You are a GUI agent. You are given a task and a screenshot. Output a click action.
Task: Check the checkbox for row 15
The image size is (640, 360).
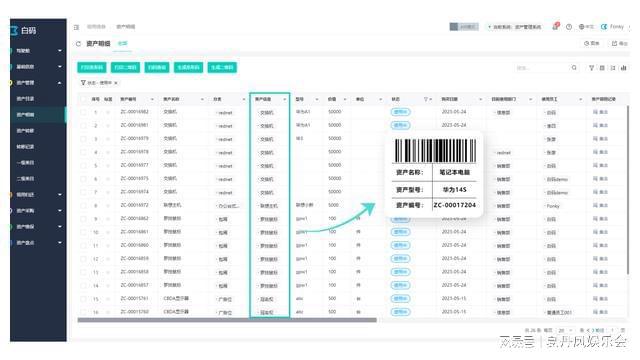pos(84,299)
